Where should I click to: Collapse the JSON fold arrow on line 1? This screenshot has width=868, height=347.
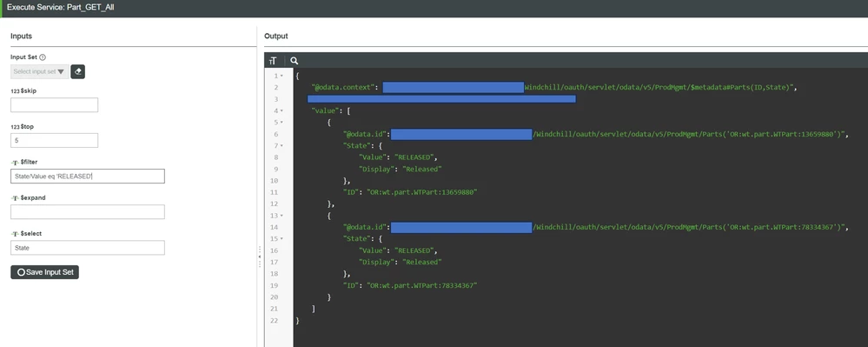[x=282, y=76]
